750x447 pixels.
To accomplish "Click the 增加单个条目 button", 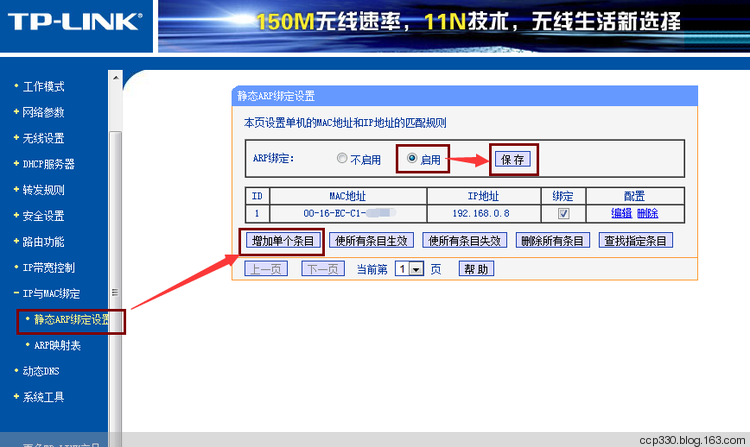I will (283, 240).
